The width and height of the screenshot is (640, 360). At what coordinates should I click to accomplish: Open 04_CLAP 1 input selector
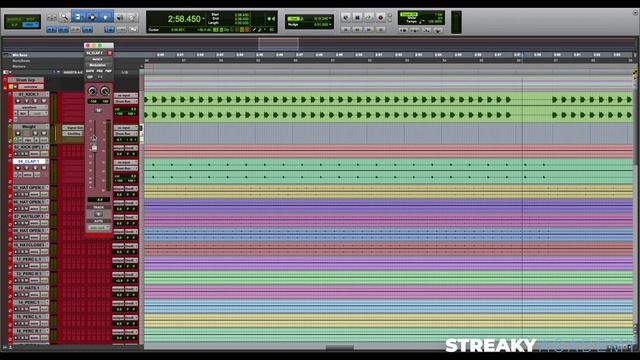pos(126,163)
